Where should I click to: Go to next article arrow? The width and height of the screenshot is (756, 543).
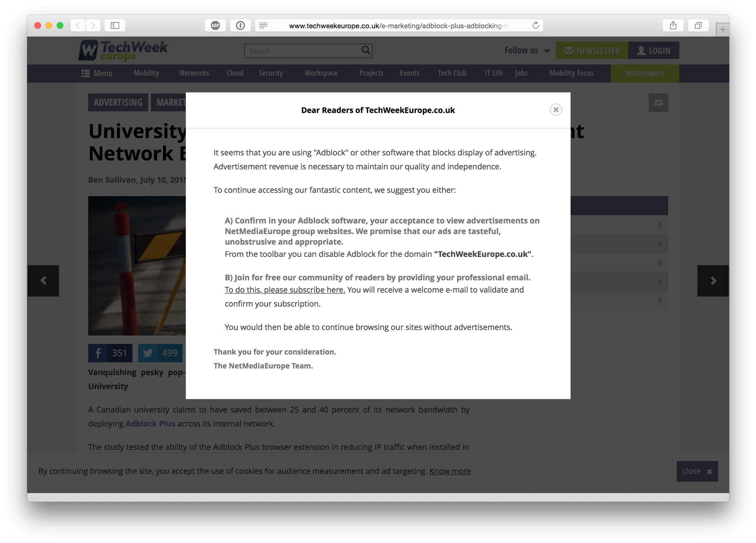click(713, 281)
